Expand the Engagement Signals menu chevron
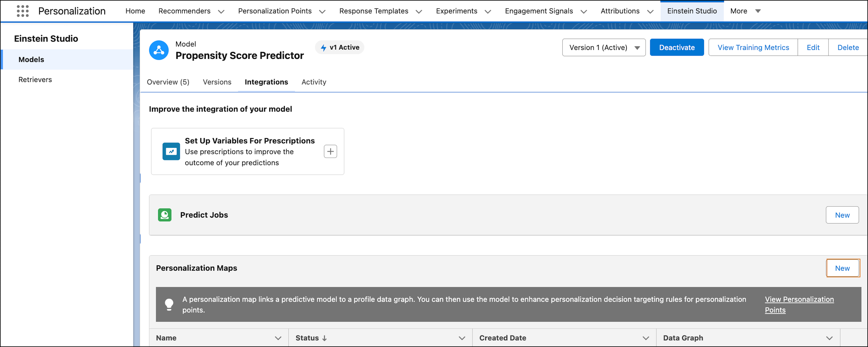The width and height of the screenshot is (868, 347). point(584,11)
